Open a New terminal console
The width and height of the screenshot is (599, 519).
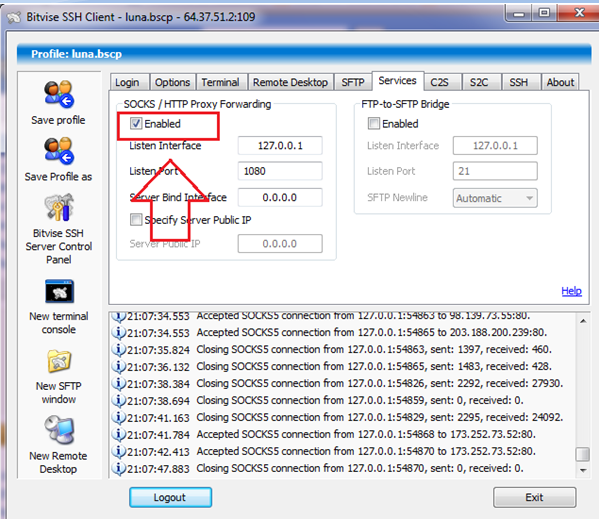pyautogui.click(x=59, y=291)
